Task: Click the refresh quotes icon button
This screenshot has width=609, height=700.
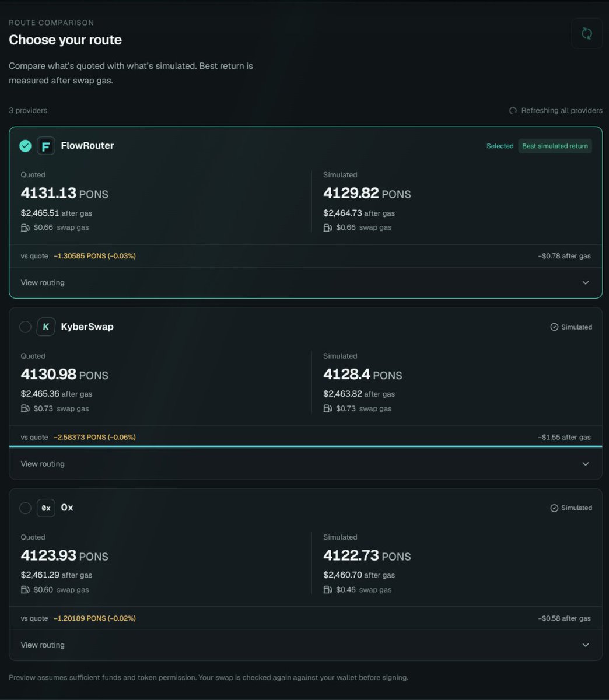Action: [x=587, y=34]
